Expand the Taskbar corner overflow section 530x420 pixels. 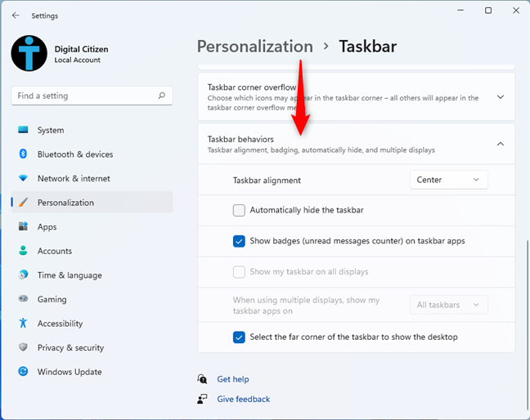click(x=501, y=96)
